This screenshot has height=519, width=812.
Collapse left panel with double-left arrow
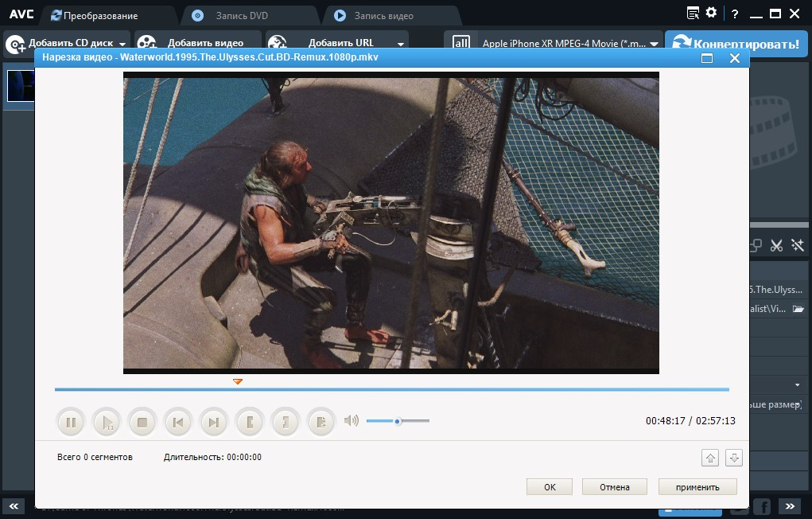(14, 506)
